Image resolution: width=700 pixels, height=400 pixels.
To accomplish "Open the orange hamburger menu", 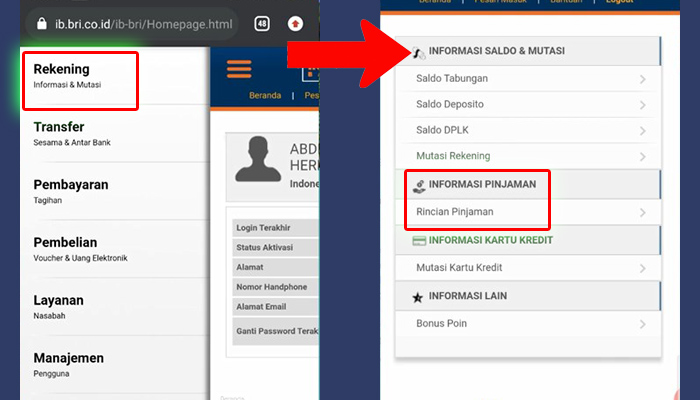I will [x=239, y=69].
